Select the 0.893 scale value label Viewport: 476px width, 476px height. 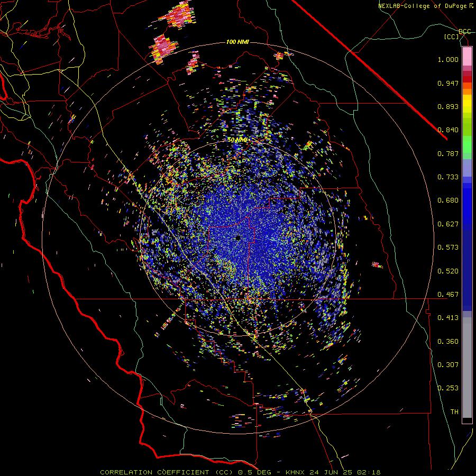click(x=448, y=106)
